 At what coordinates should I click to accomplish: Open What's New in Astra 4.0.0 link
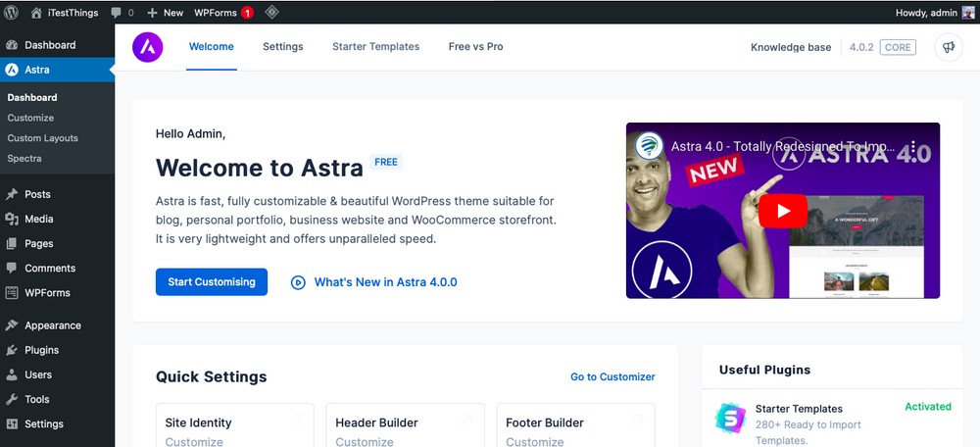tap(385, 282)
